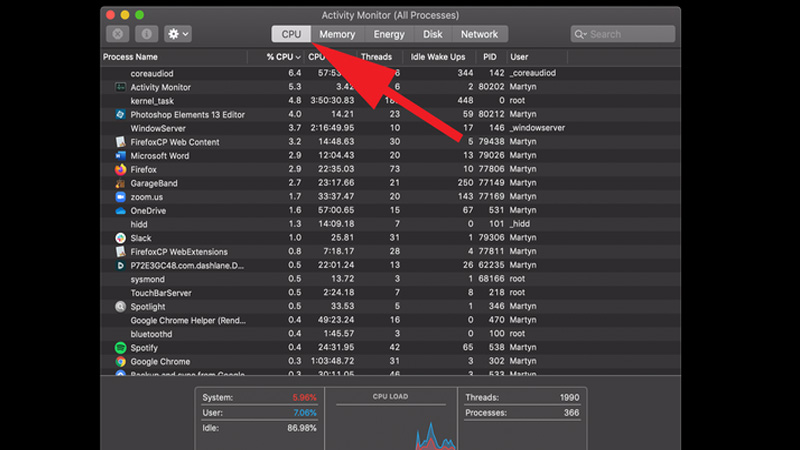Sort by Process Name column header
Screen dimensions: 800x450
tap(130, 57)
